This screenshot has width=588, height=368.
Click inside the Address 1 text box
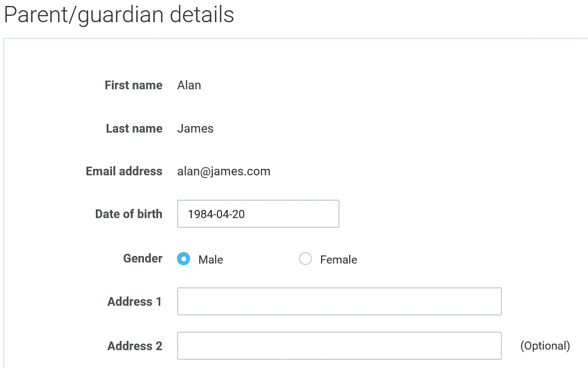(x=339, y=301)
